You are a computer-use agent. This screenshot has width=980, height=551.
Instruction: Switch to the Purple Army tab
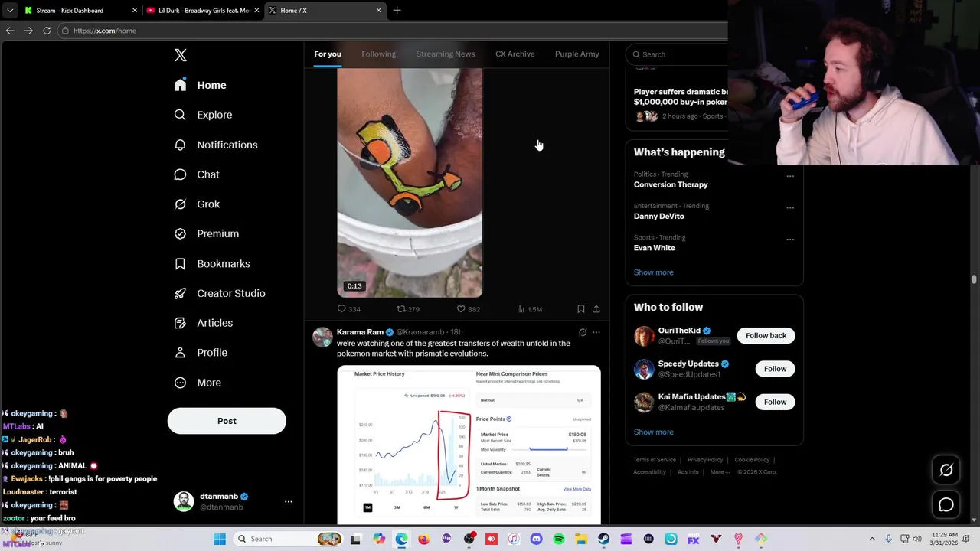click(x=577, y=54)
